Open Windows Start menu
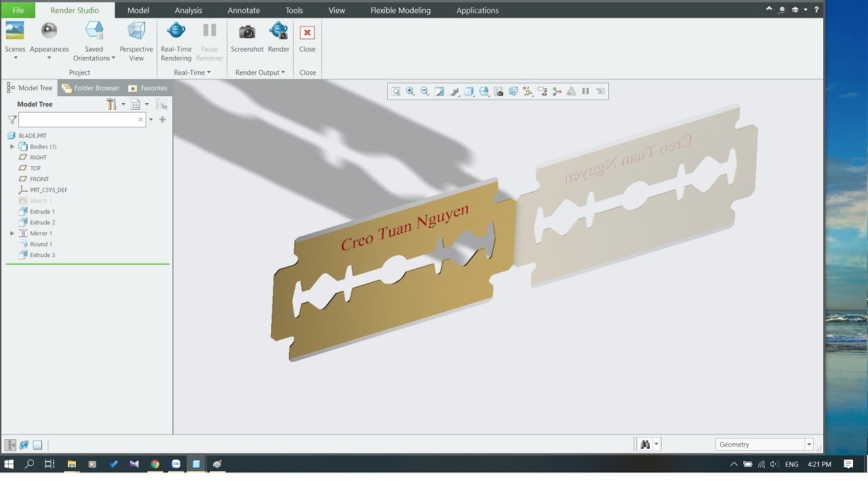 click(9, 464)
